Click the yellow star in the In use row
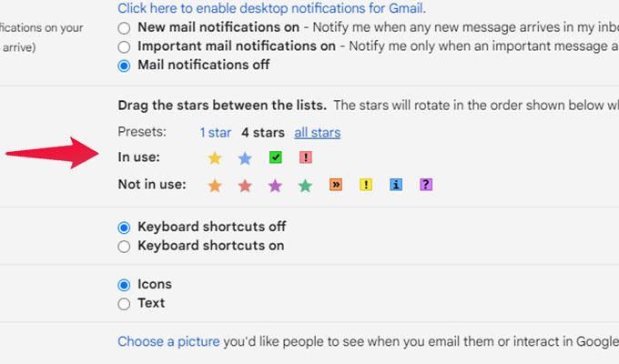This screenshot has height=364, width=619. (x=215, y=158)
